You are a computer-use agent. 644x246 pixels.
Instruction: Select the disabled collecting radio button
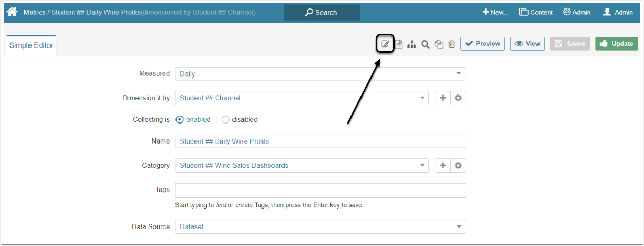(x=226, y=119)
